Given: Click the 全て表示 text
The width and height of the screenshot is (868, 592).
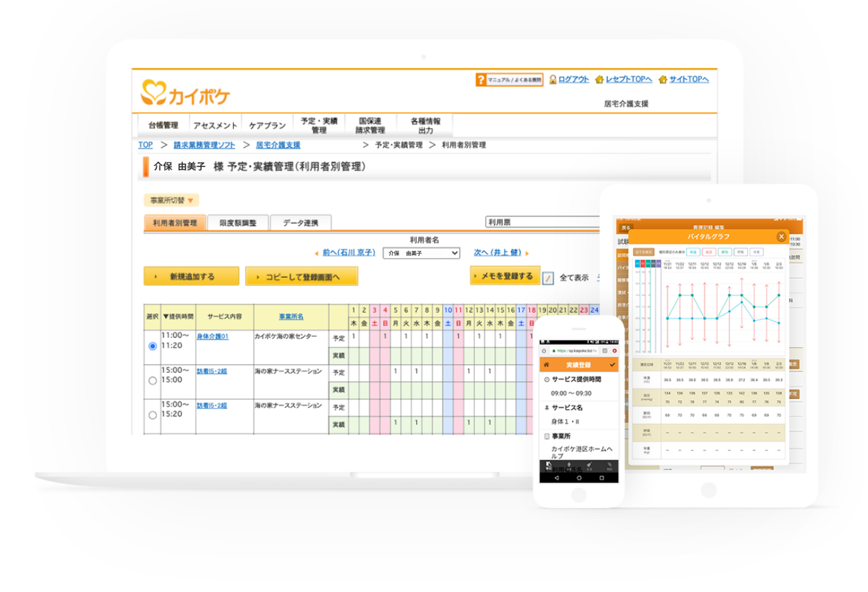Looking at the screenshot, I should 574,277.
